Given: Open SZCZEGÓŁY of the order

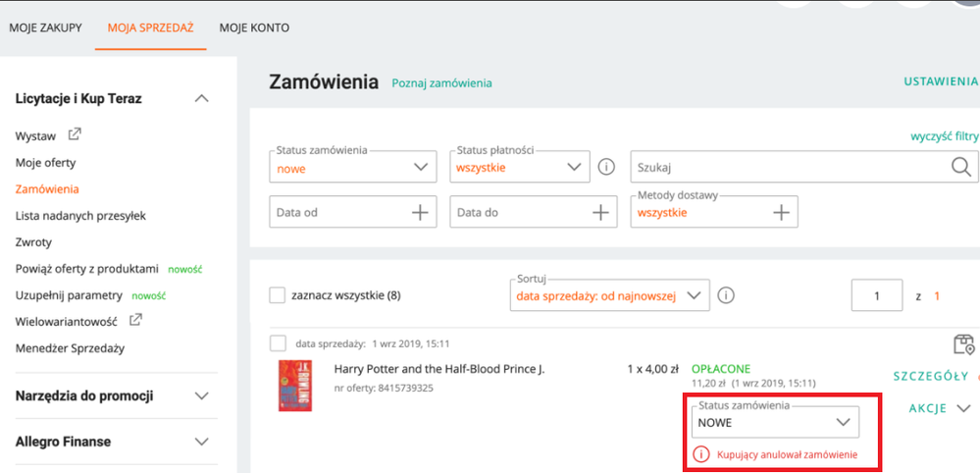Looking at the screenshot, I should pyautogui.click(x=931, y=376).
